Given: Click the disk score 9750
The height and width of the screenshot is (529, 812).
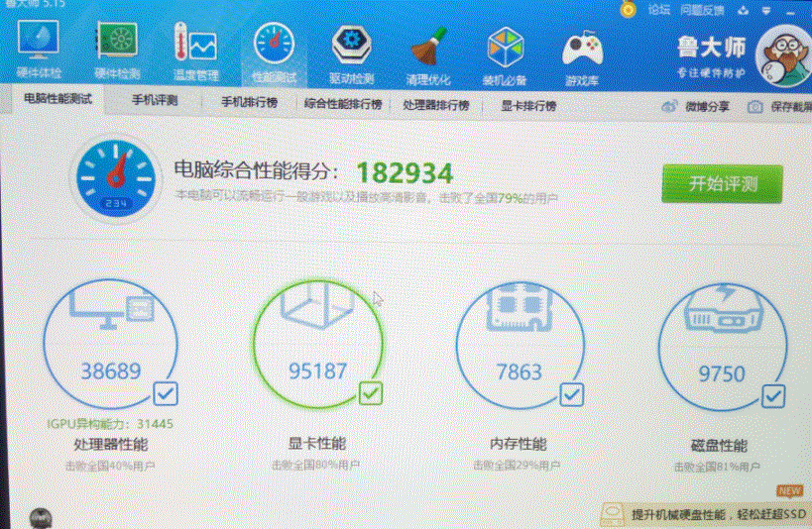Looking at the screenshot, I should pos(722,373).
